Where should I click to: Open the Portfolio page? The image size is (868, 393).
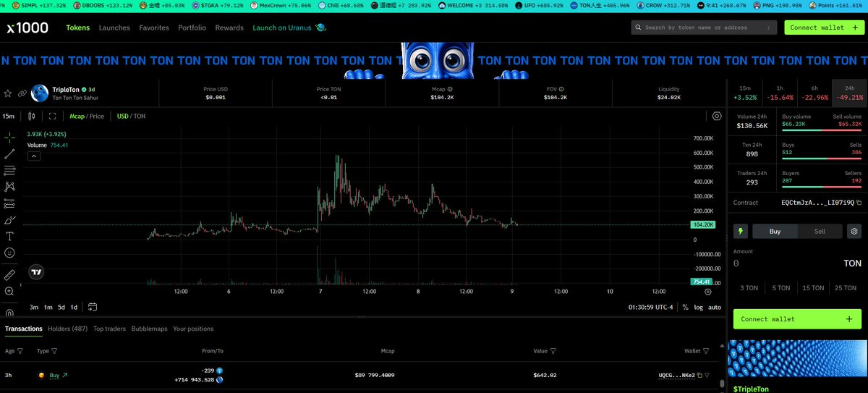(192, 28)
